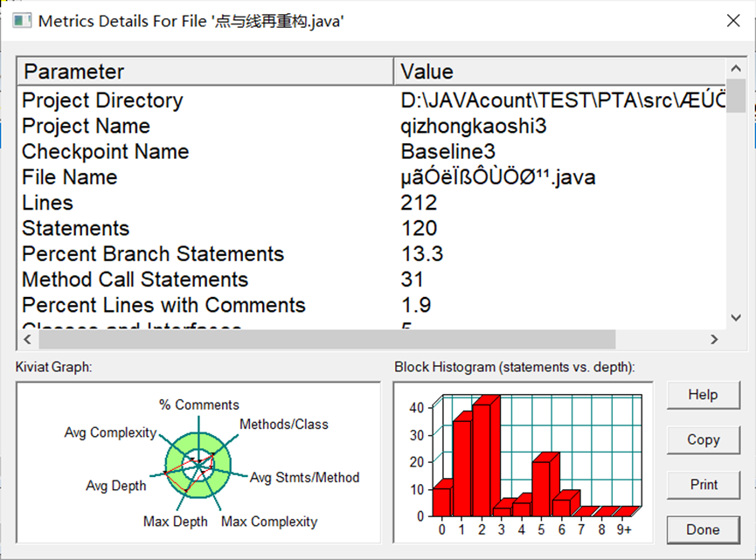756x560 pixels.
Task: Select the Project Name row
Action: 371,126
